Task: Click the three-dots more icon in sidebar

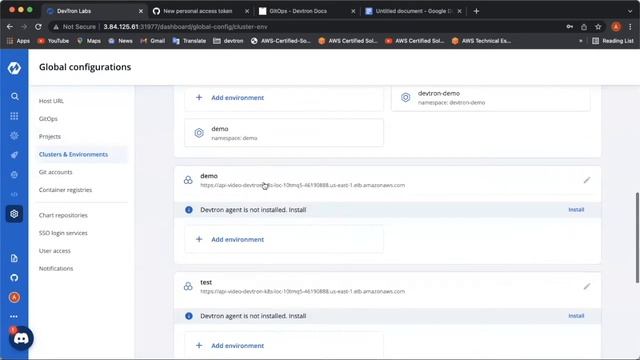Action: (14, 316)
